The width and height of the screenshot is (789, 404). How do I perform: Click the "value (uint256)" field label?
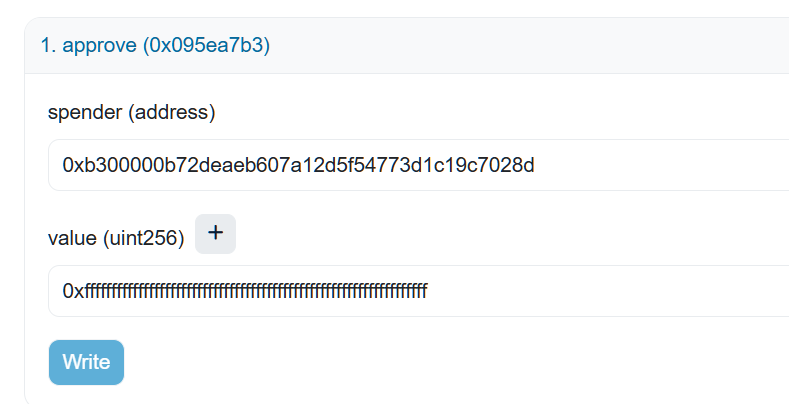point(115,238)
